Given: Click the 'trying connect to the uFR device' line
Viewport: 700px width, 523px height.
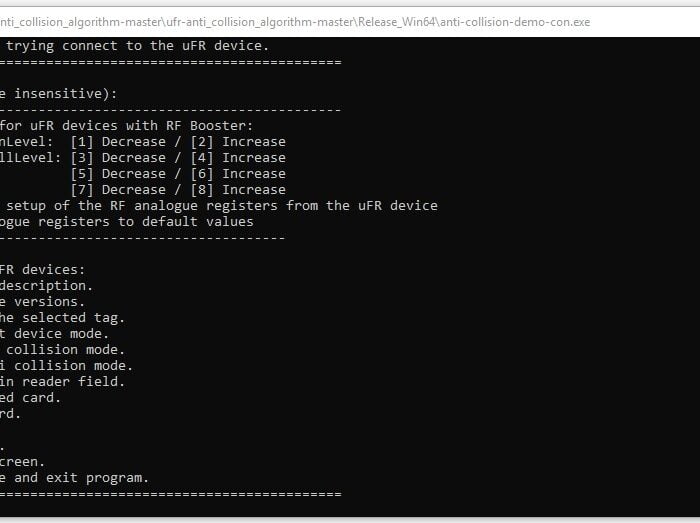Looking at the screenshot, I should pyautogui.click(x=138, y=46).
